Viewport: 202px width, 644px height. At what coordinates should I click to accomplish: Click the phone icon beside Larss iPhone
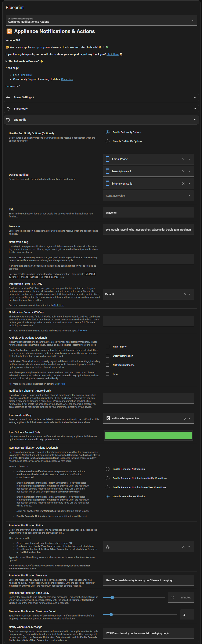[x=108, y=159]
